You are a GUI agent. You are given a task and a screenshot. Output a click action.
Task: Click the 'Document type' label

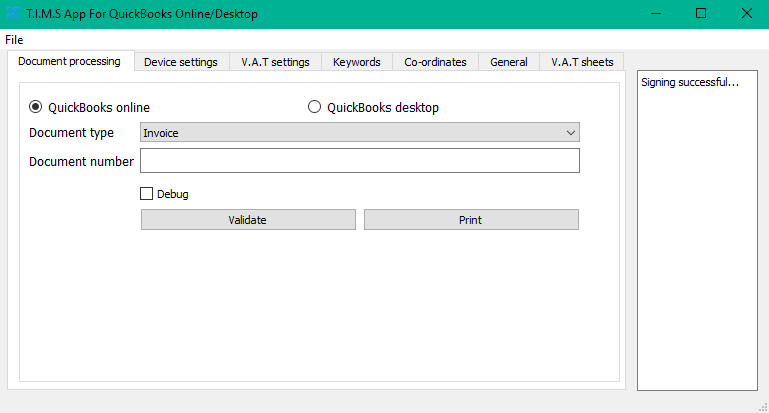(72, 133)
